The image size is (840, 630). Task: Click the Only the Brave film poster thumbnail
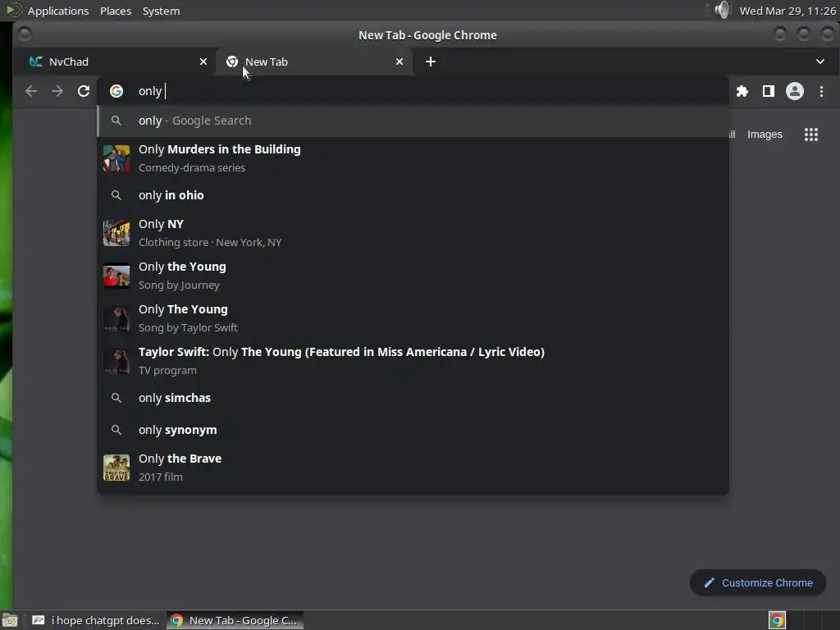pos(116,467)
